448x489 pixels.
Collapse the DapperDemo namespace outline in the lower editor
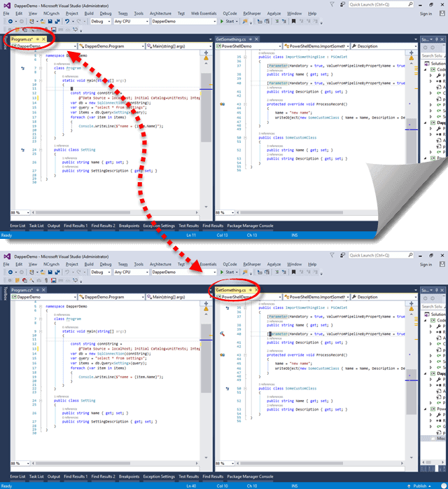tap(41, 308)
